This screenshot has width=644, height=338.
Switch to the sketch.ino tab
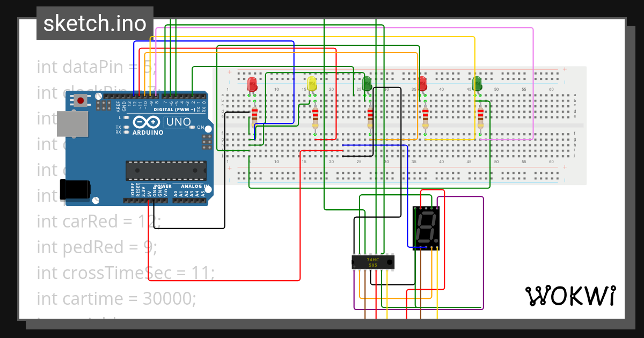pos(94,23)
